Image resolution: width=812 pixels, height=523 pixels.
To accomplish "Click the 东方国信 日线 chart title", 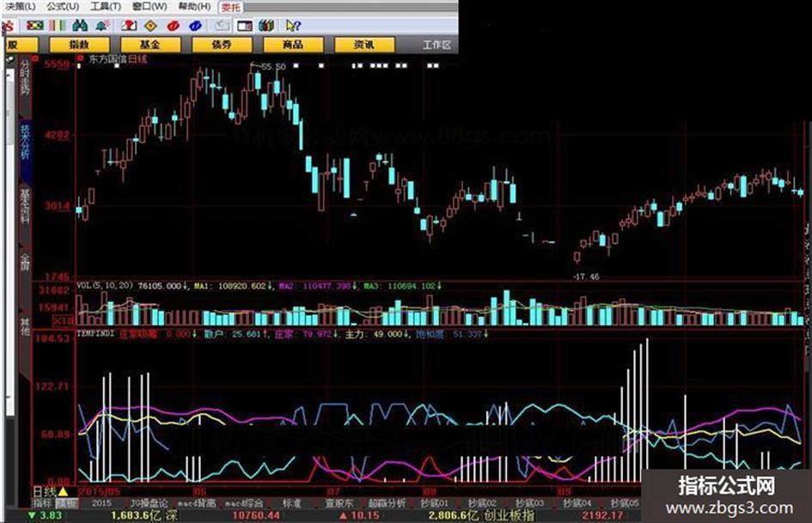I will point(118,59).
